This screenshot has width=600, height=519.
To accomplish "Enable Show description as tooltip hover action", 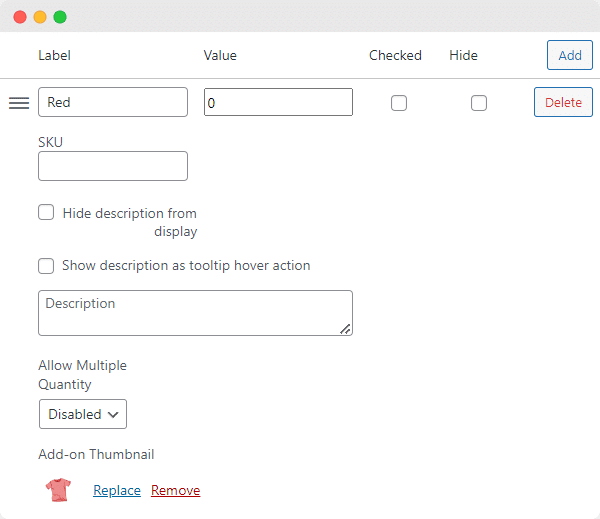I will pos(46,266).
